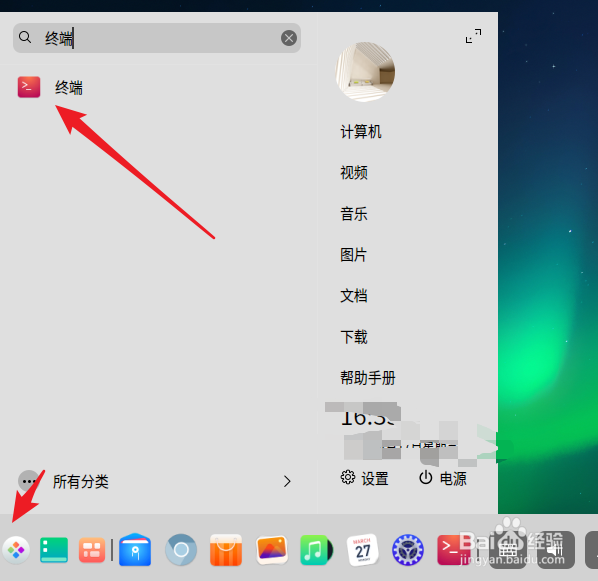The height and width of the screenshot is (581, 598).
Task: Click the 电源 power symbol icon
Action: (426, 477)
